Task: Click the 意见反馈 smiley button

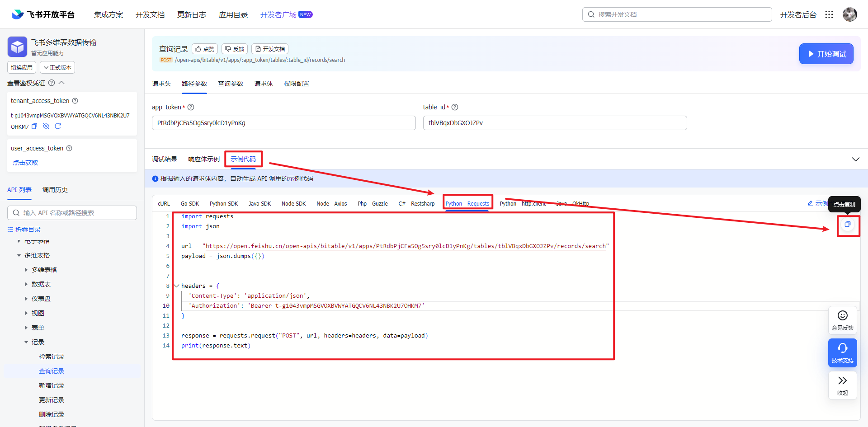Action: click(x=843, y=320)
